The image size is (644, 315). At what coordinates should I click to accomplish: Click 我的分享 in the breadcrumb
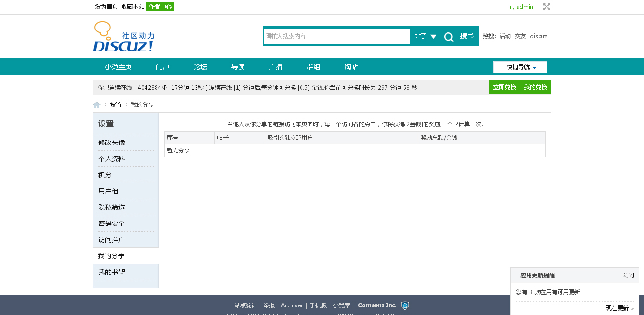[x=143, y=105]
